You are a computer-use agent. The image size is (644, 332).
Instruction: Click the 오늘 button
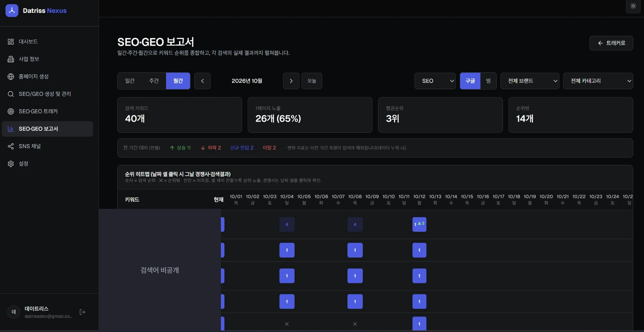click(x=312, y=81)
